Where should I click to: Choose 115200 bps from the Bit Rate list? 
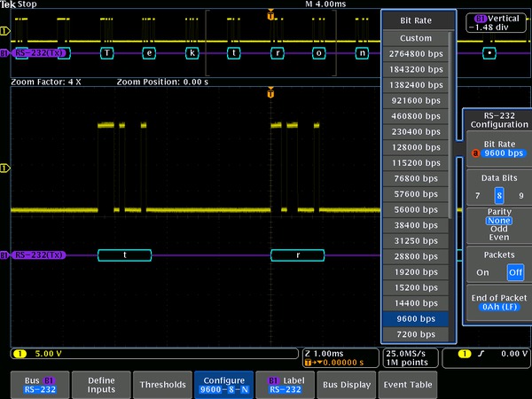(x=416, y=163)
